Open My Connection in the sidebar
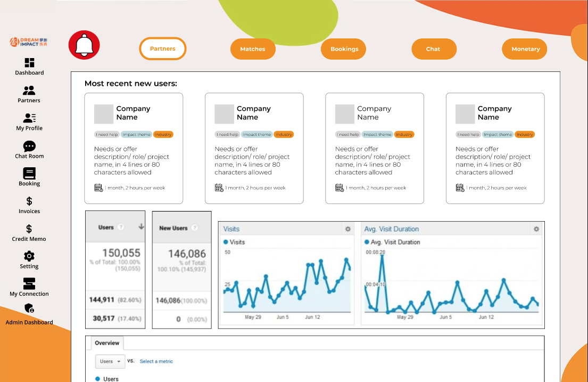 tap(29, 284)
